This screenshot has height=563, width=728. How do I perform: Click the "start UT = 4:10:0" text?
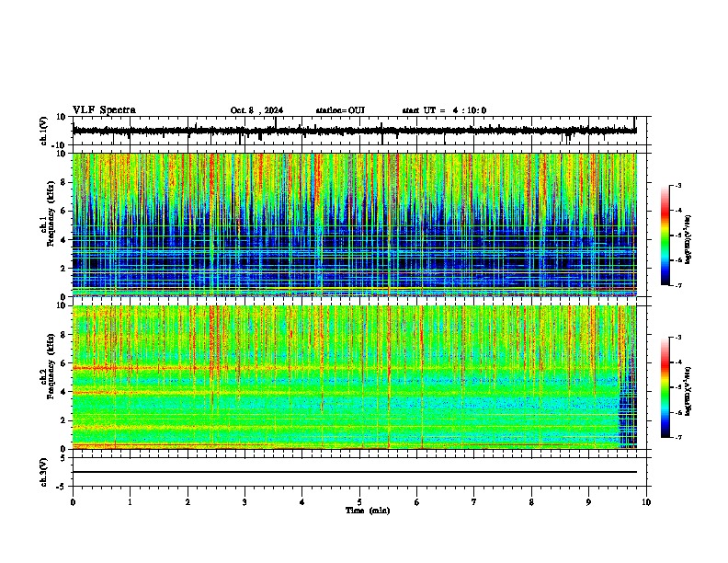point(444,110)
